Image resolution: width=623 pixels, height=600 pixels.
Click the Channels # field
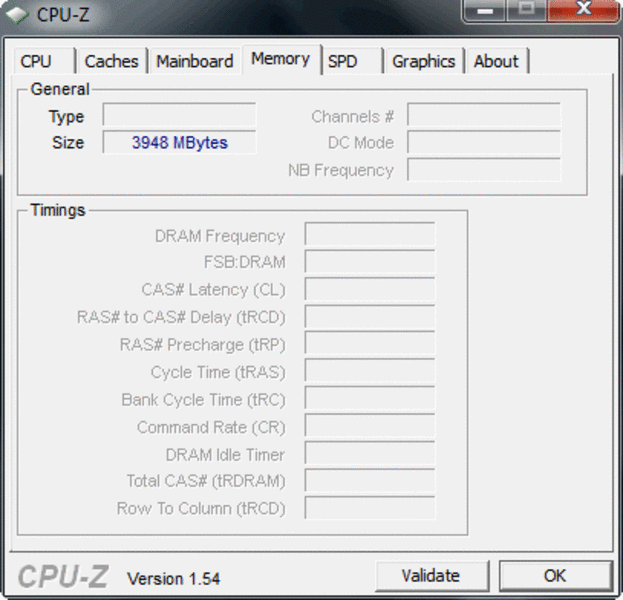pyautogui.click(x=484, y=114)
